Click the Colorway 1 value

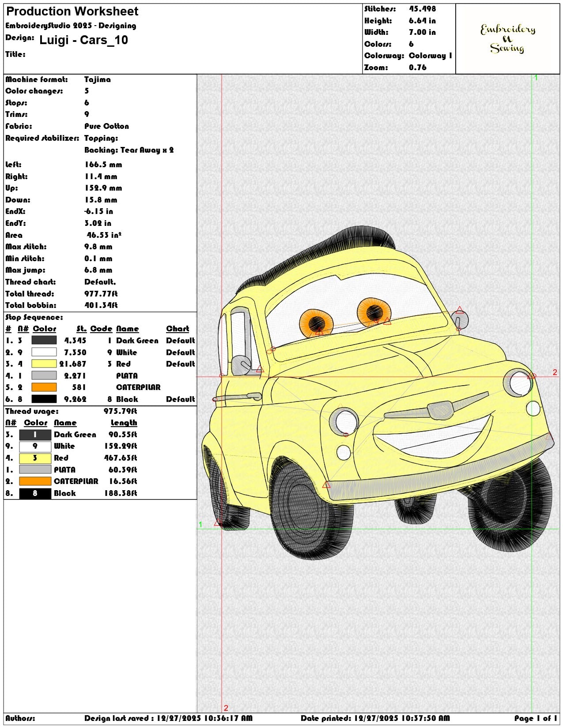pyautogui.click(x=431, y=56)
